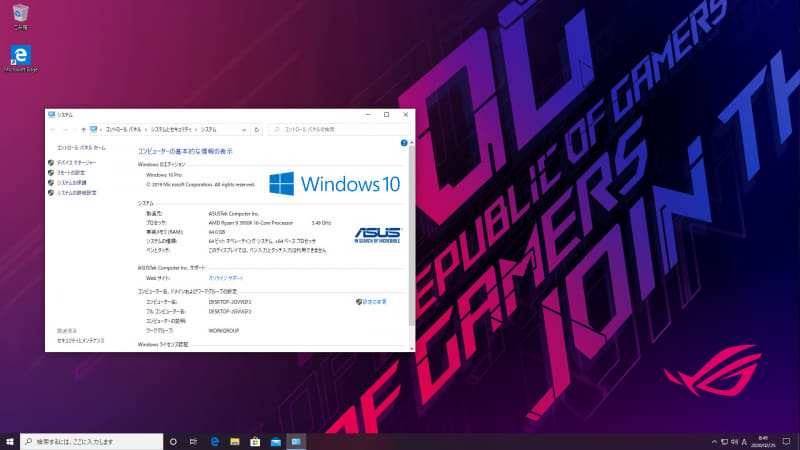Click the shield icon beside デバイス マネージャー
Screen dimensions: 800x450
pos(51,163)
